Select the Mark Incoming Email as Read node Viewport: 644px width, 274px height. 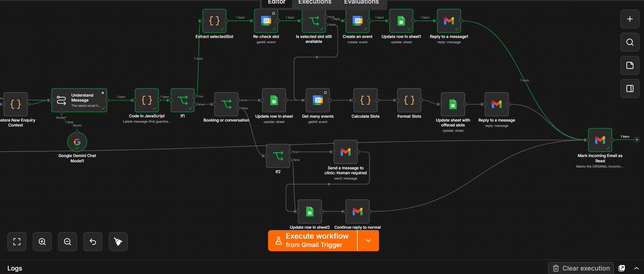(600, 140)
